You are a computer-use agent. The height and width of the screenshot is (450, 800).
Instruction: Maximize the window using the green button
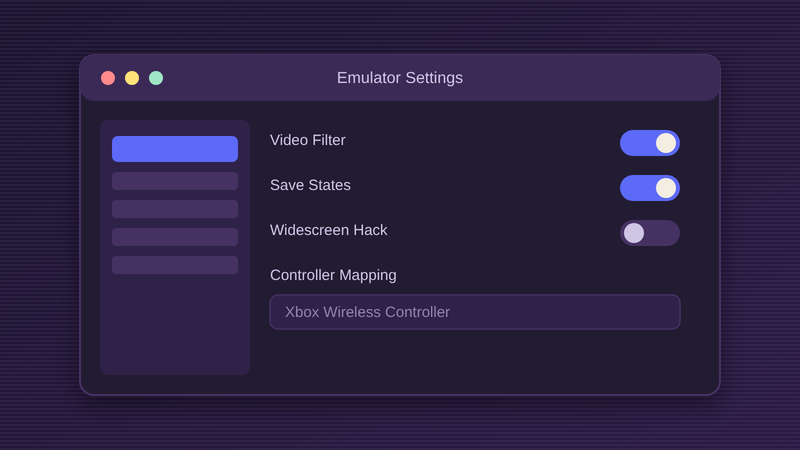click(156, 78)
